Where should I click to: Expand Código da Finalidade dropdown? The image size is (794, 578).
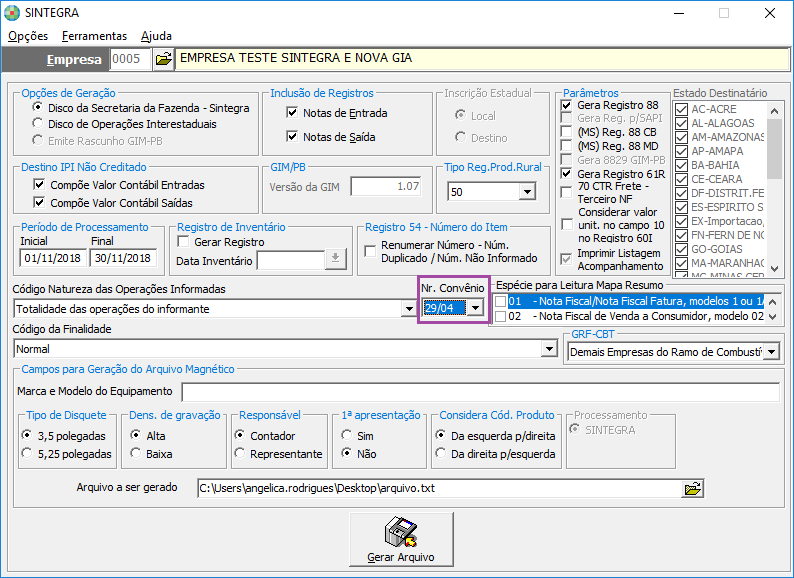(x=549, y=349)
